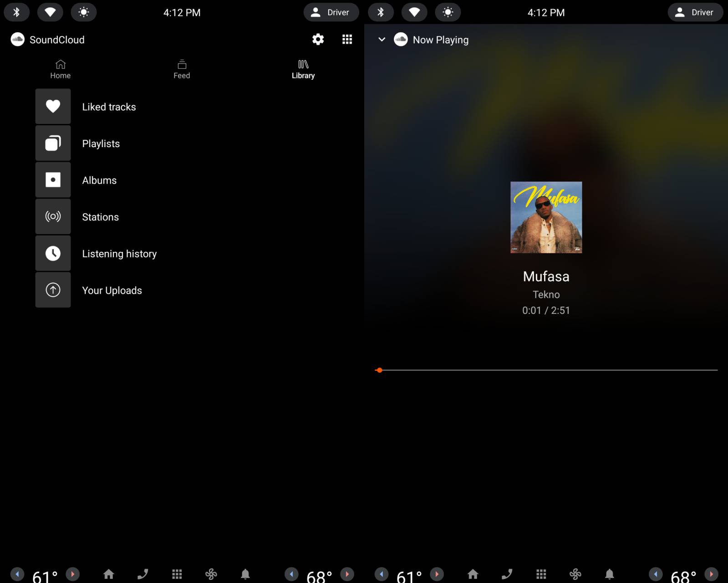This screenshot has height=583, width=728.
Task: Switch to the Feed tab in SoundCloud
Action: pyautogui.click(x=182, y=69)
